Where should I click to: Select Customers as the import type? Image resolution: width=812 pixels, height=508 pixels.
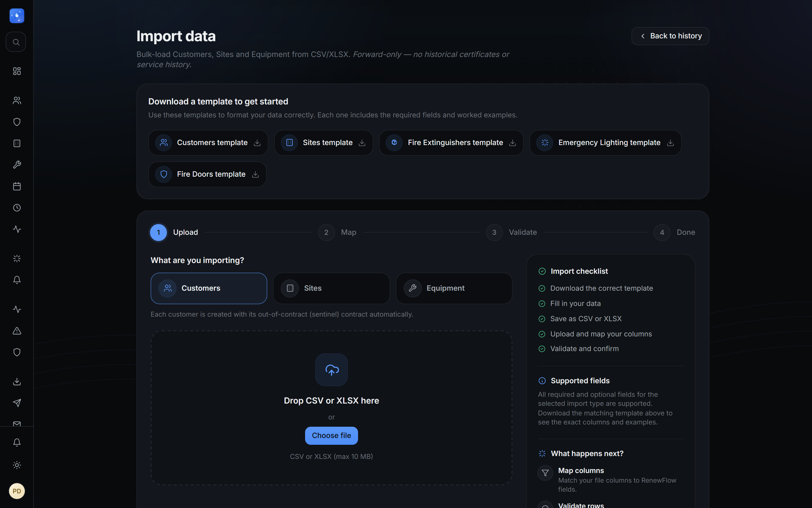coord(209,288)
